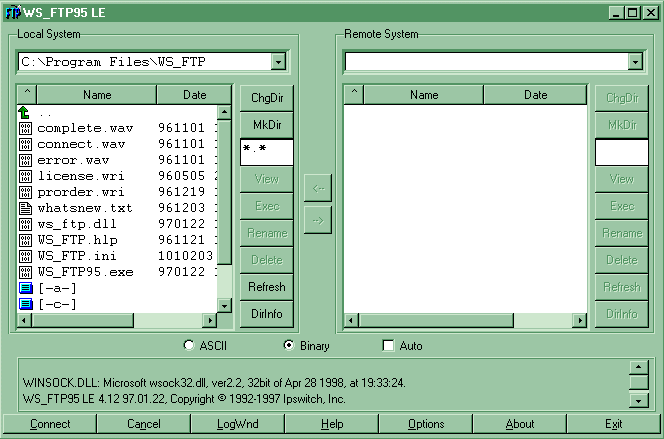The width and height of the screenshot is (664, 439).
Task: Click the license.wri file icon
Action: [25, 176]
